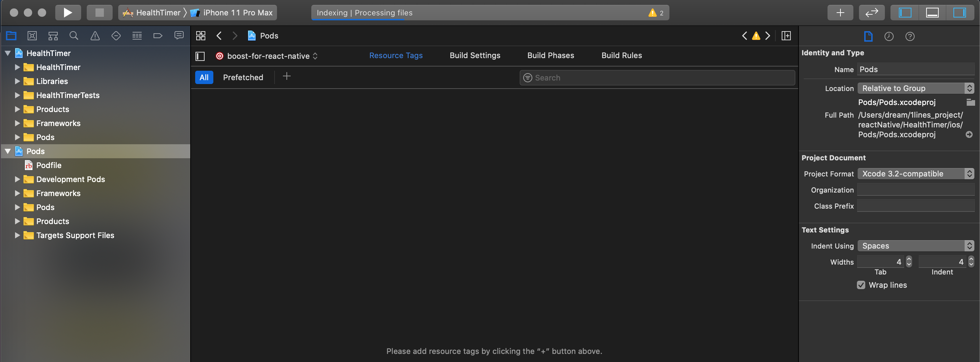
Task: Toggle the Debug area bottom panel
Action: coord(932,13)
